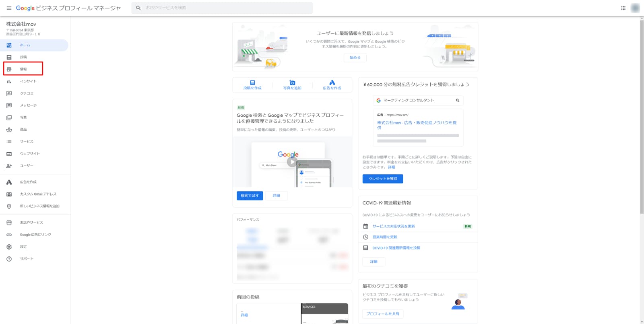Image resolution: width=644 pixels, height=324 pixels.
Task: Click the 情報 storefront icon
Action: tap(9, 69)
